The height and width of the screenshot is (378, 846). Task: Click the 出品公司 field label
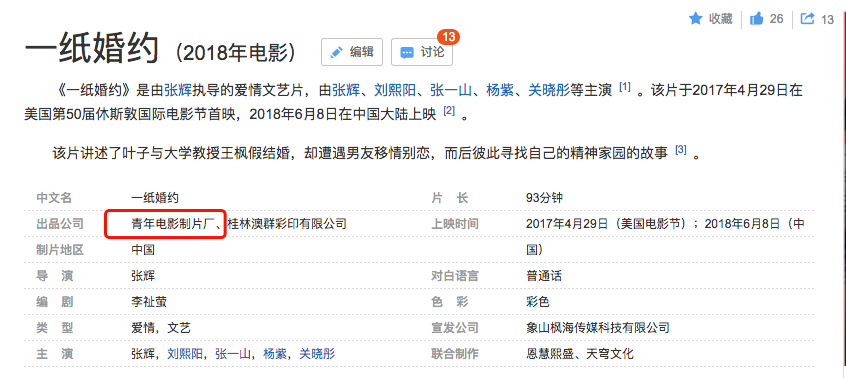(x=60, y=224)
